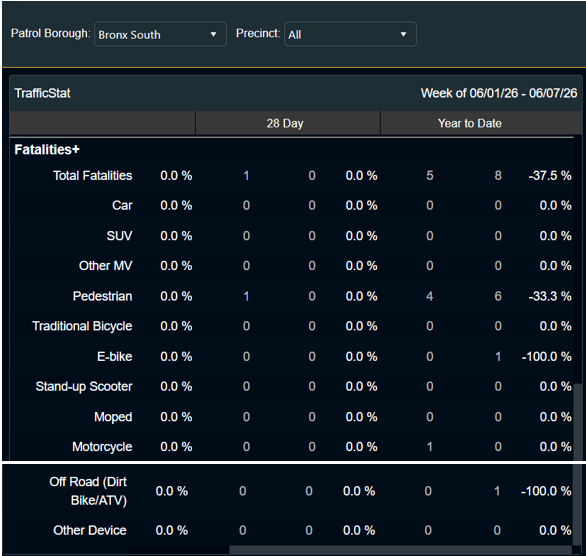Click the Traditional Bicycle row label
The width and height of the screenshot is (586, 556).
[82, 326]
